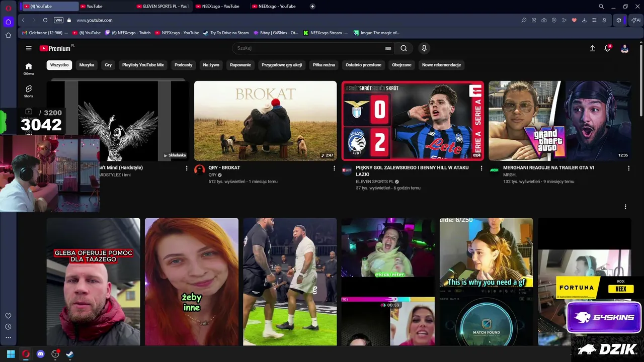This screenshot has width=644, height=362.
Task: Open YouTube notifications bell
Action: 608,48
